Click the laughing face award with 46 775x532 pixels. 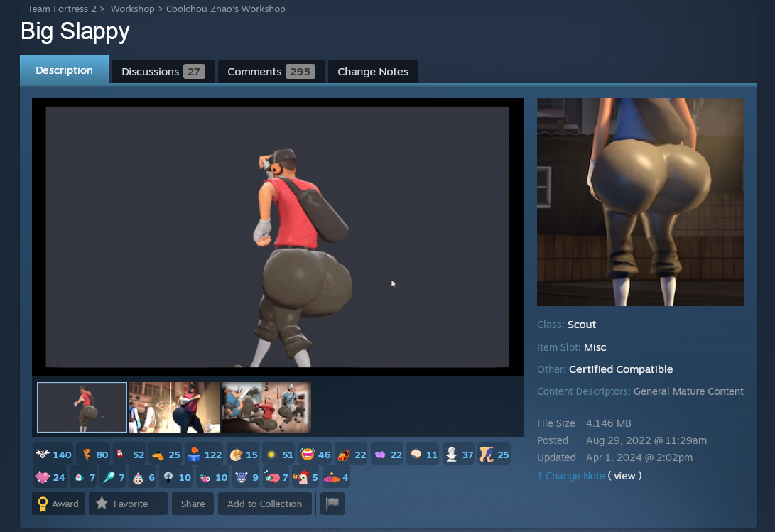(x=315, y=455)
